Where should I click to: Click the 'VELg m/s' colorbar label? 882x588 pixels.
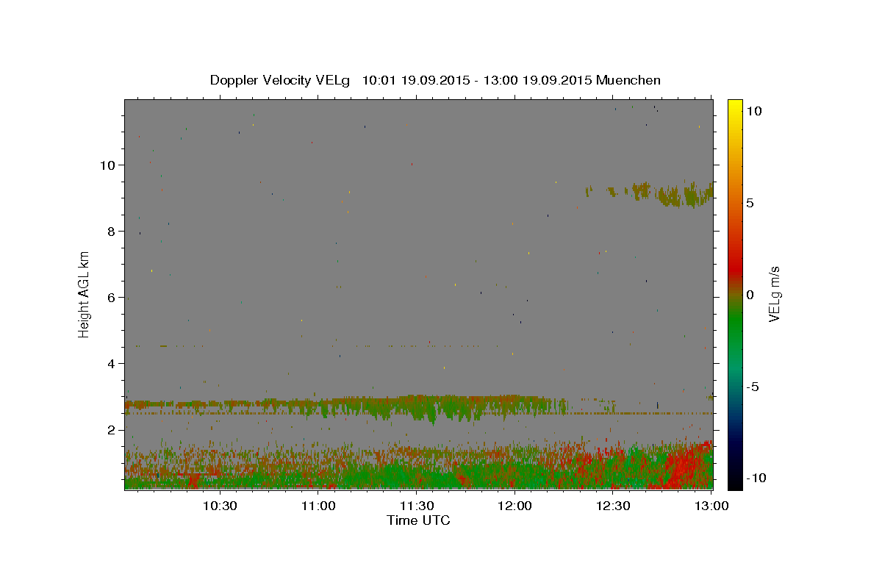[774, 294]
